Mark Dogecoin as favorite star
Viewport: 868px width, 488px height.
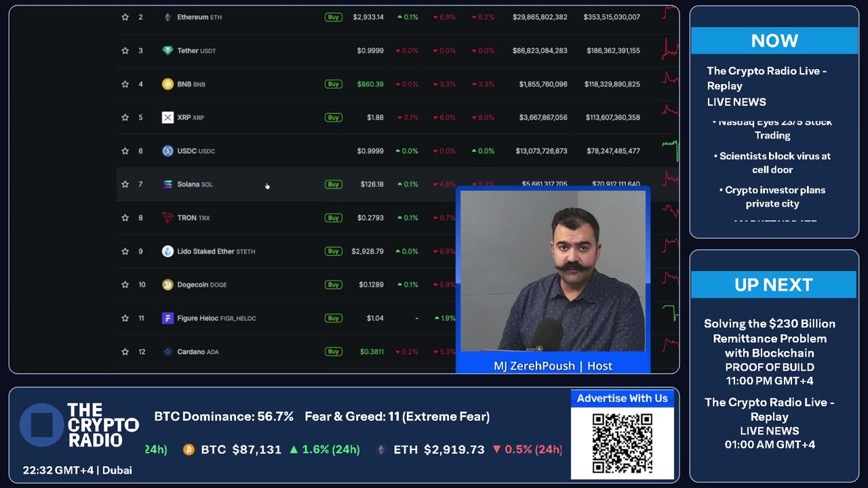pos(125,285)
